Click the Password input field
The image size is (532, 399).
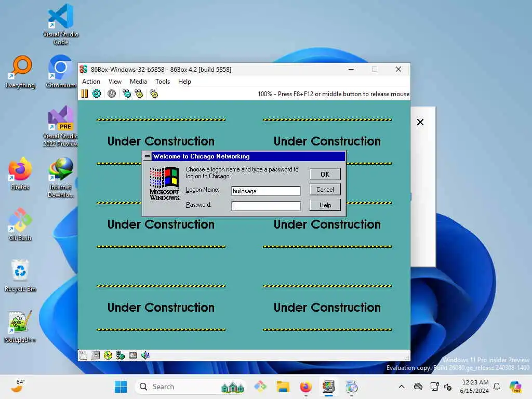click(266, 206)
